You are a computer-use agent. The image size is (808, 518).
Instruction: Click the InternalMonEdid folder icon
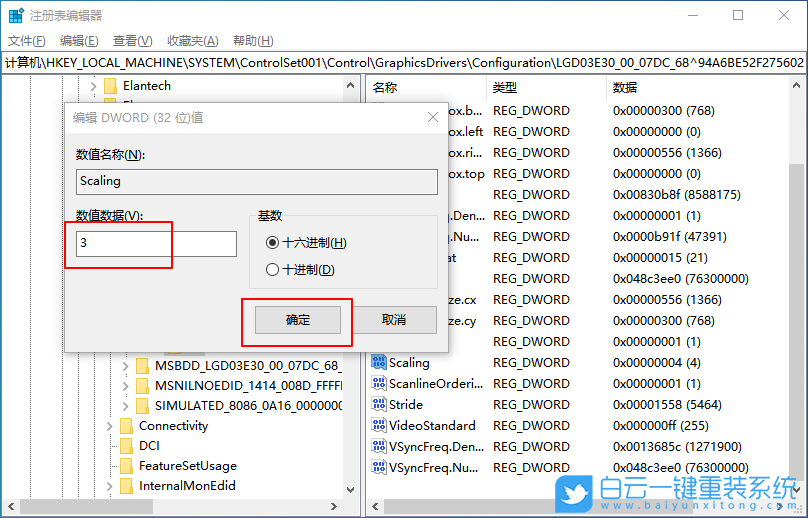pyautogui.click(x=126, y=486)
